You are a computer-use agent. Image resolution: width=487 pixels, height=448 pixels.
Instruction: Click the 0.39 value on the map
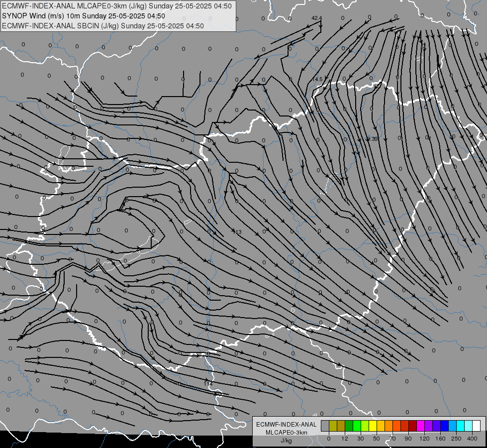pyautogui.click(x=373, y=139)
